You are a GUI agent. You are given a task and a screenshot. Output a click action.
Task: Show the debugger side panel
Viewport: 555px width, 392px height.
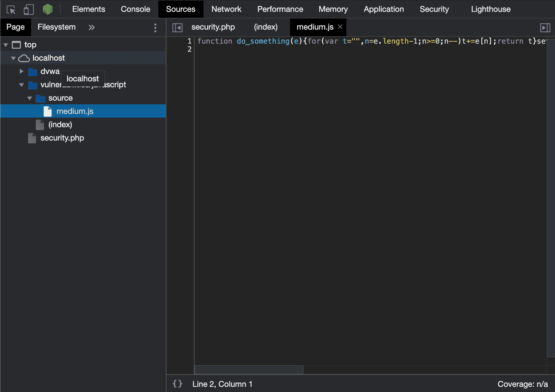coord(545,27)
